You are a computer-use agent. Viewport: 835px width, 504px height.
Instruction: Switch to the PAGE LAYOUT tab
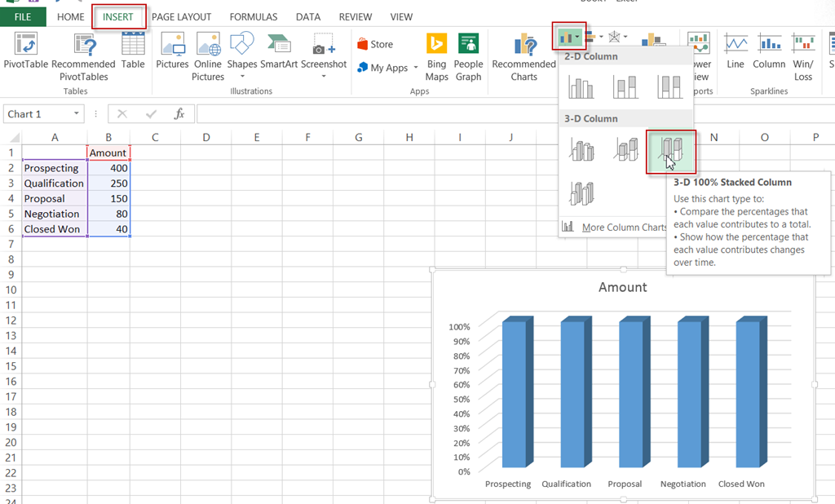point(182,17)
